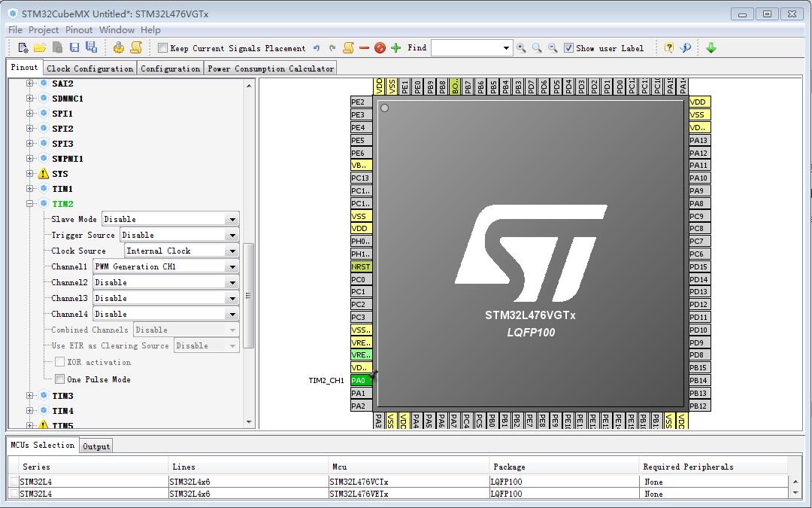The image size is (812, 508).
Task: Click the toolbar icon left of the green arrow
Action: (x=686, y=48)
